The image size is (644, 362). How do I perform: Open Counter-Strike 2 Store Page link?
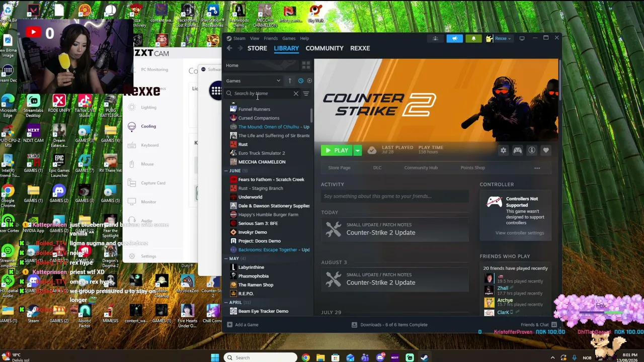point(339,168)
